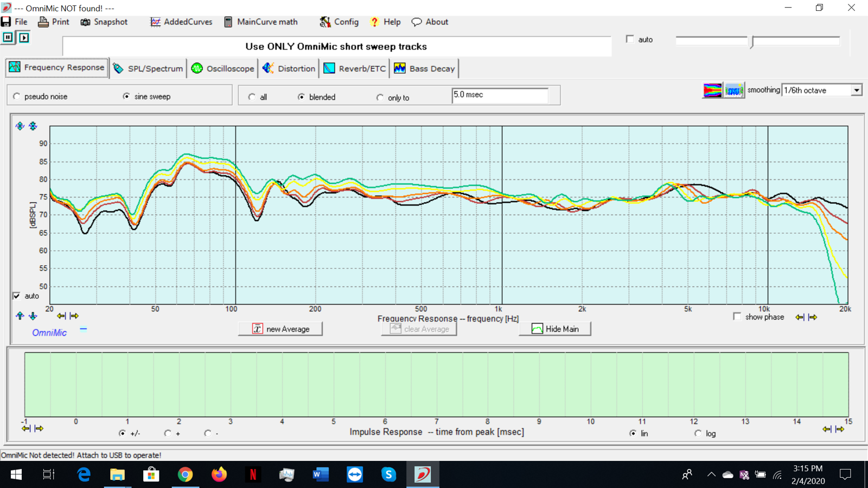Enable the show phase checkbox
868x488 pixels.
(737, 317)
